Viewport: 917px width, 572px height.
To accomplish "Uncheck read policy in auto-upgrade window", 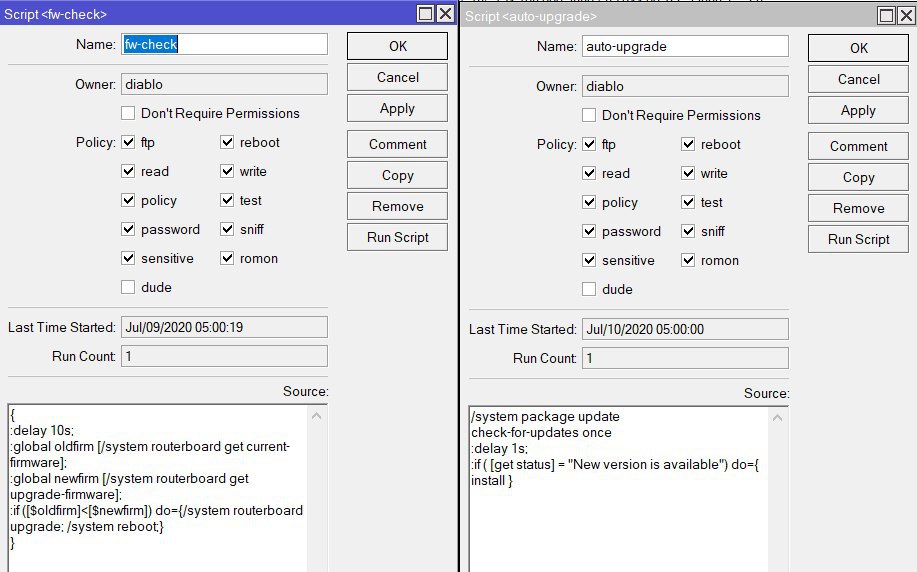I will pos(589,173).
